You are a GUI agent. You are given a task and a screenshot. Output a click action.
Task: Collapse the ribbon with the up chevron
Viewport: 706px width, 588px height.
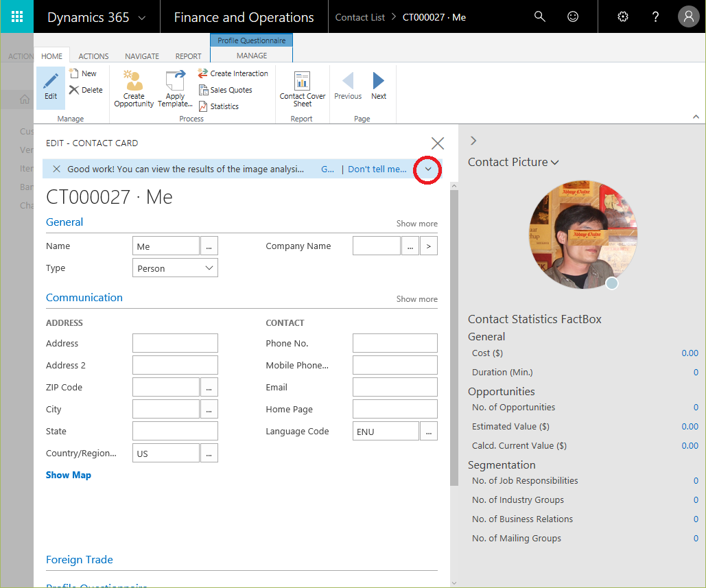(x=696, y=117)
